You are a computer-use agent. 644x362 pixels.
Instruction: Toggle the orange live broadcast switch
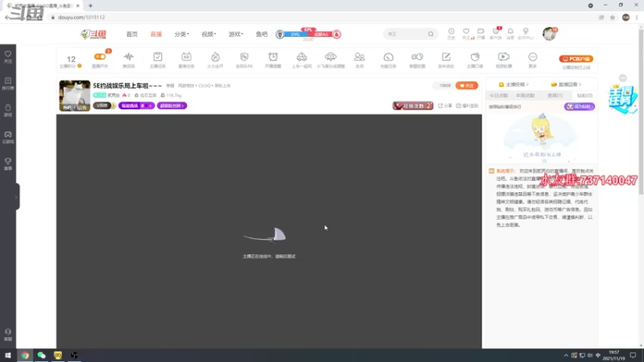pyautogui.click(x=100, y=56)
